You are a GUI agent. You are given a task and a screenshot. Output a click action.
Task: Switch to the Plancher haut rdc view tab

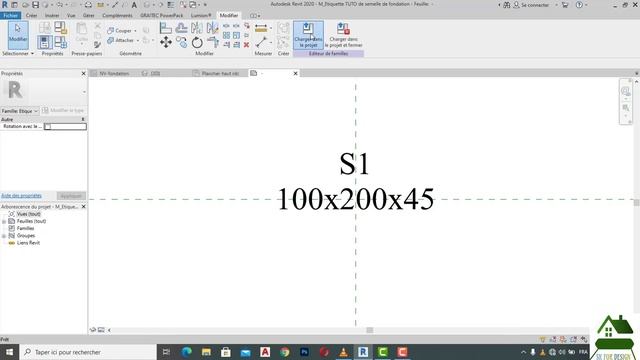pos(220,73)
